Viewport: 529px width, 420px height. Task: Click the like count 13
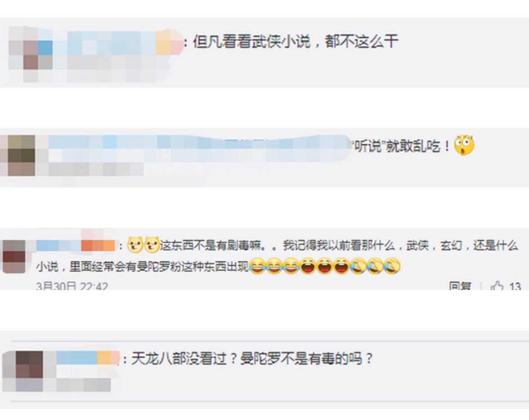click(515, 286)
